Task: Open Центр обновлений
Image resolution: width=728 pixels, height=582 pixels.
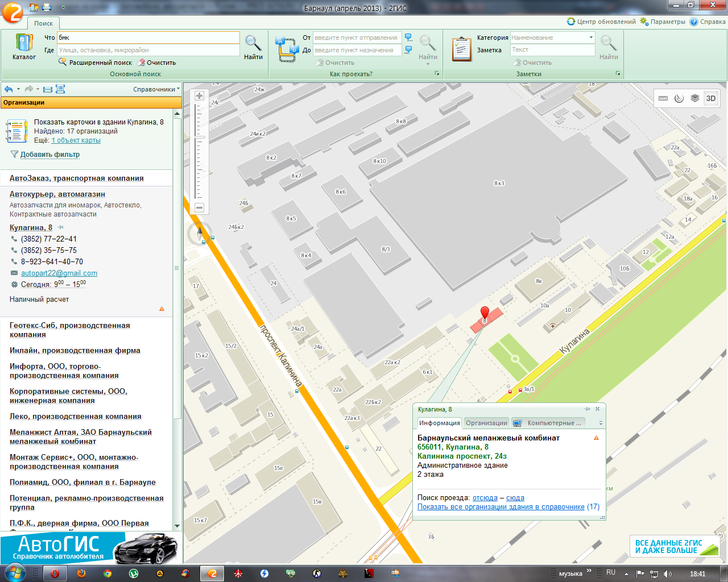Action: (601, 22)
